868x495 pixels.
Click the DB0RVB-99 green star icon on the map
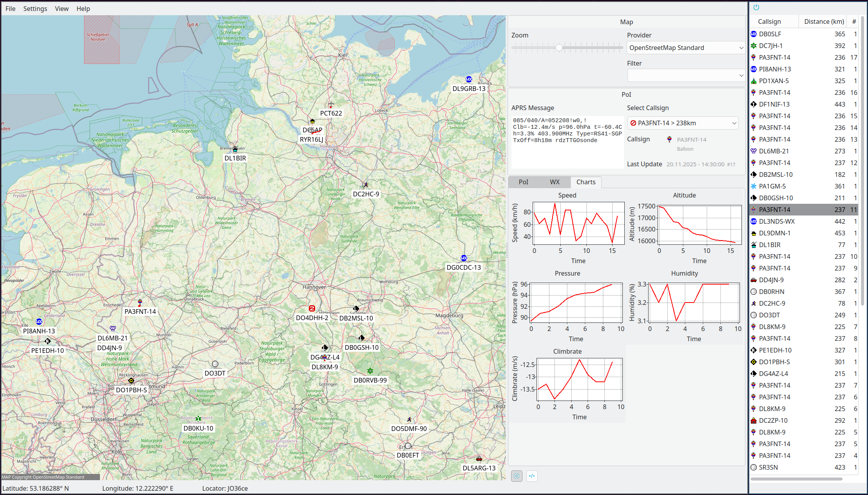(370, 371)
